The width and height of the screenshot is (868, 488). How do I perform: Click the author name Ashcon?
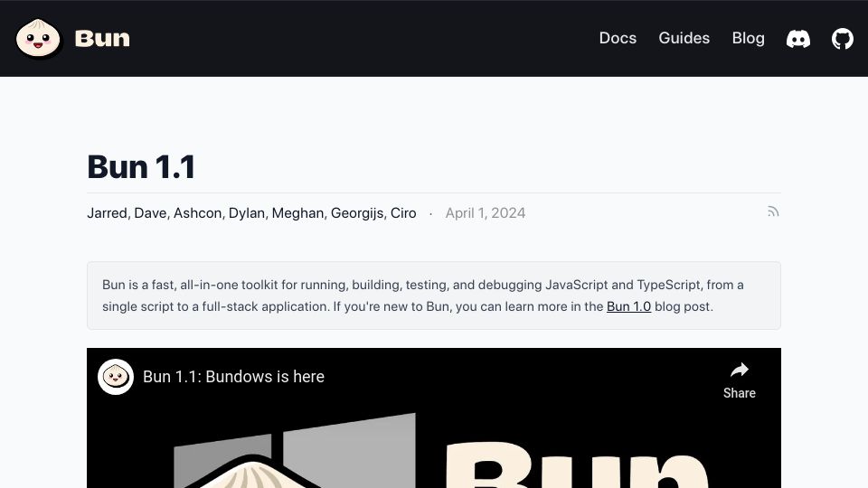(197, 213)
